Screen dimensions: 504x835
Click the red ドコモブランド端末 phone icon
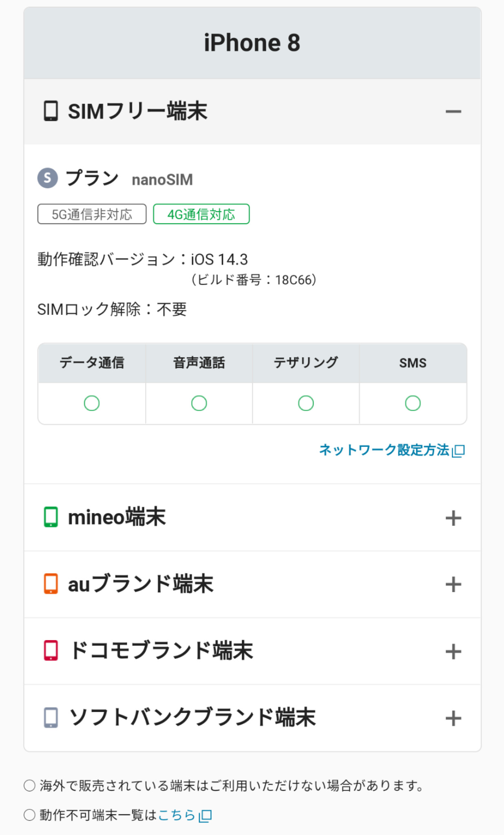point(51,650)
